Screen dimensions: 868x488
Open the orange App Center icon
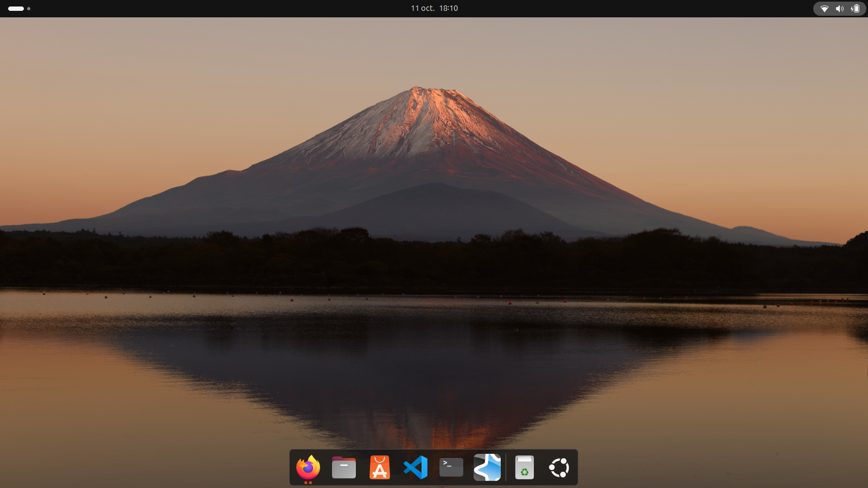point(380,467)
